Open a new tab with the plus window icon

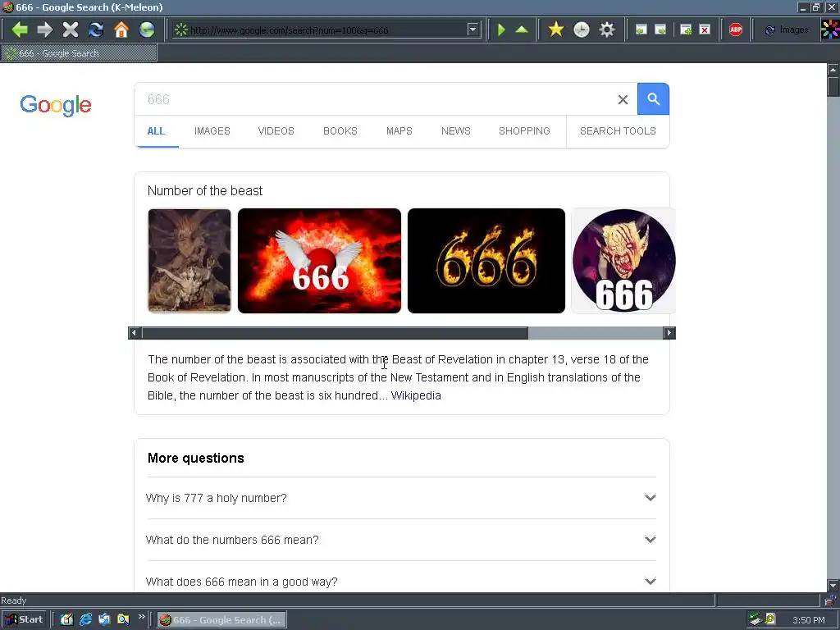click(686, 30)
